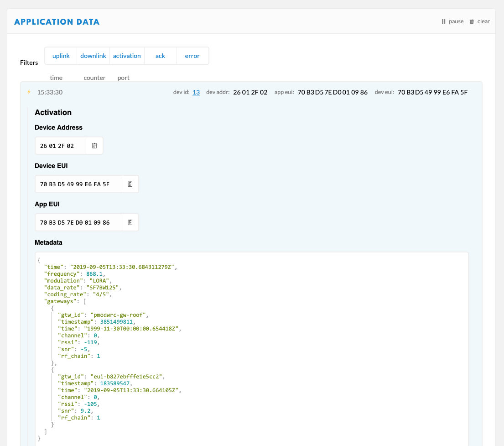
Task: Click the rssi value -105
Action: pyautogui.click(x=90, y=404)
